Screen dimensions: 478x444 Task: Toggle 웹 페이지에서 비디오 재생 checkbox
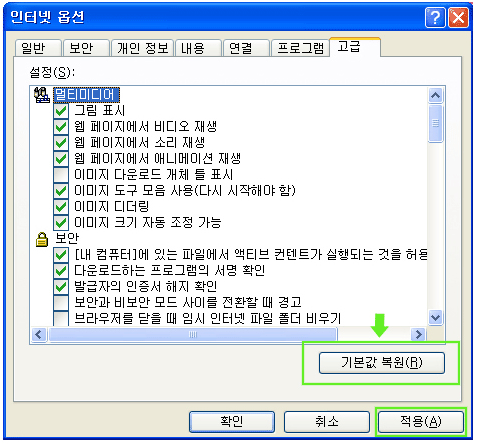click(x=61, y=126)
